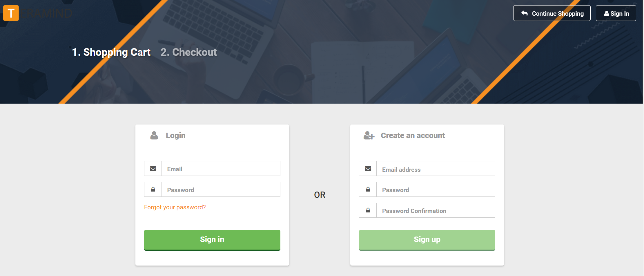Click the Login panel person icon
This screenshot has height=276, width=644.
click(x=154, y=135)
